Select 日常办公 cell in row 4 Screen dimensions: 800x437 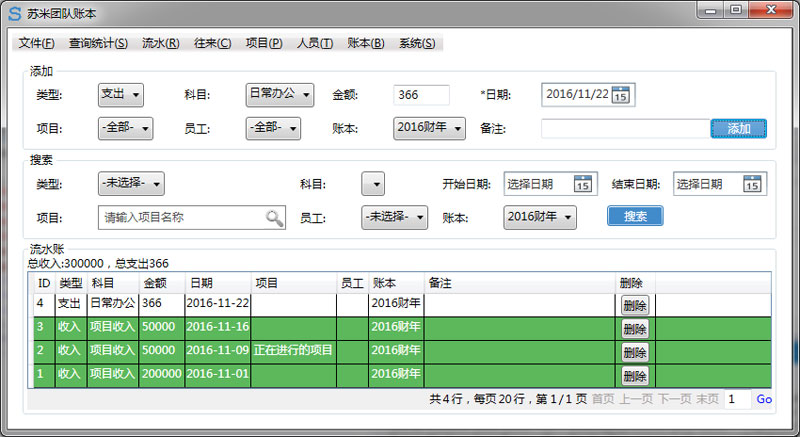click(x=113, y=303)
